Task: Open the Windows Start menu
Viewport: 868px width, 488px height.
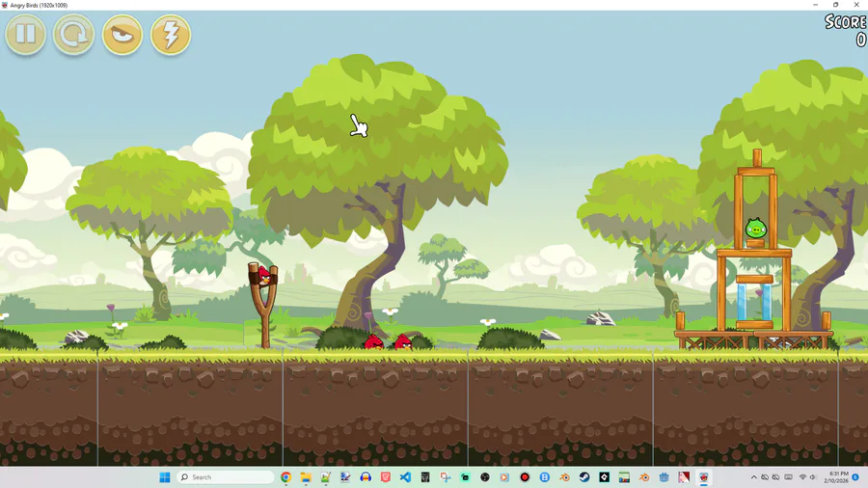Action: pyautogui.click(x=164, y=477)
